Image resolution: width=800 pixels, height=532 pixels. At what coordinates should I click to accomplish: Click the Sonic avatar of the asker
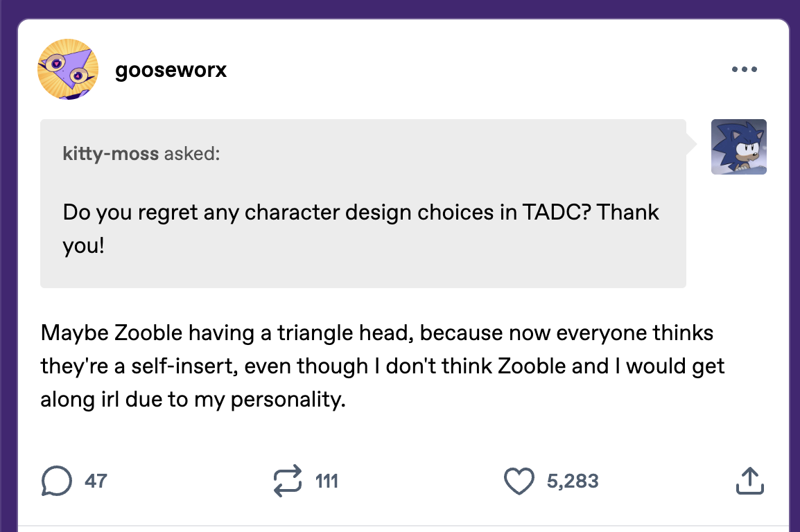coord(739,147)
